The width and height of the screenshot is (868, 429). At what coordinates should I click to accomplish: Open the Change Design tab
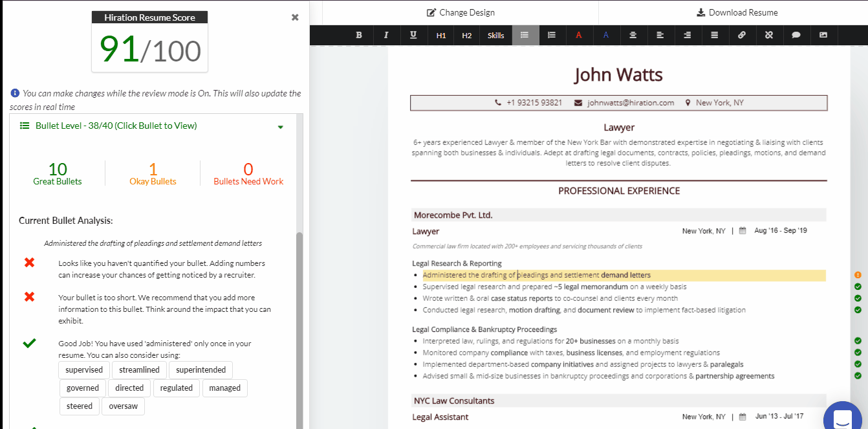point(461,12)
